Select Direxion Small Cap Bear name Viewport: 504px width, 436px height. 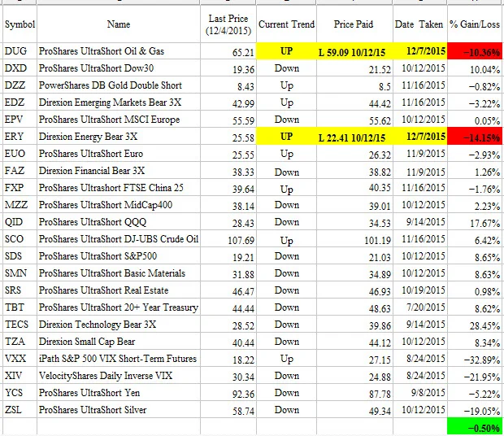click(x=119, y=341)
